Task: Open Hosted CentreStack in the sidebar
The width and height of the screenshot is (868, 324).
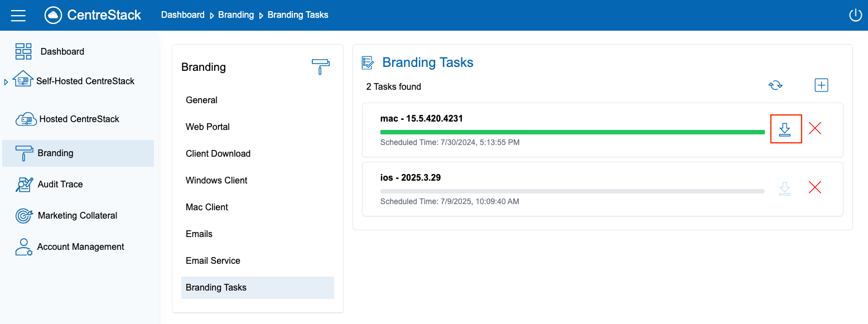Action: coord(78,119)
